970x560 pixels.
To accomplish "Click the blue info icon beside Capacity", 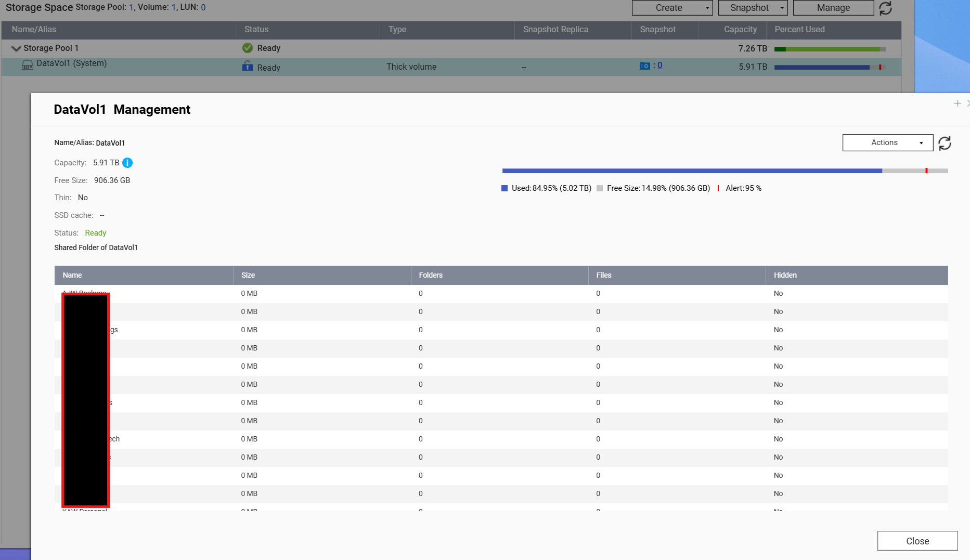I will pyautogui.click(x=127, y=163).
